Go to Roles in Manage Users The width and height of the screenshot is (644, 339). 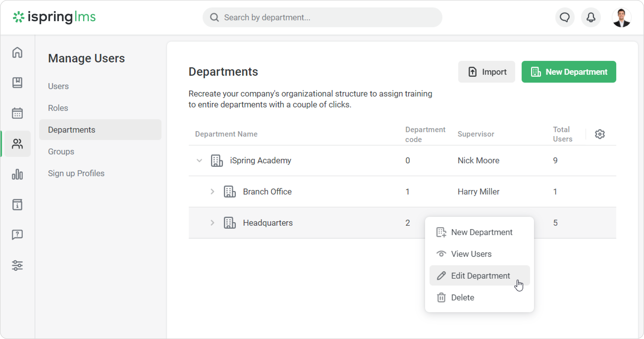58,108
